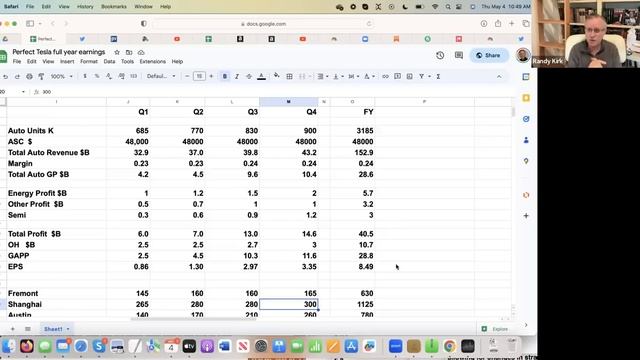
Task: Click the Safari address bar docs.google.com
Action: tap(264, 24)
